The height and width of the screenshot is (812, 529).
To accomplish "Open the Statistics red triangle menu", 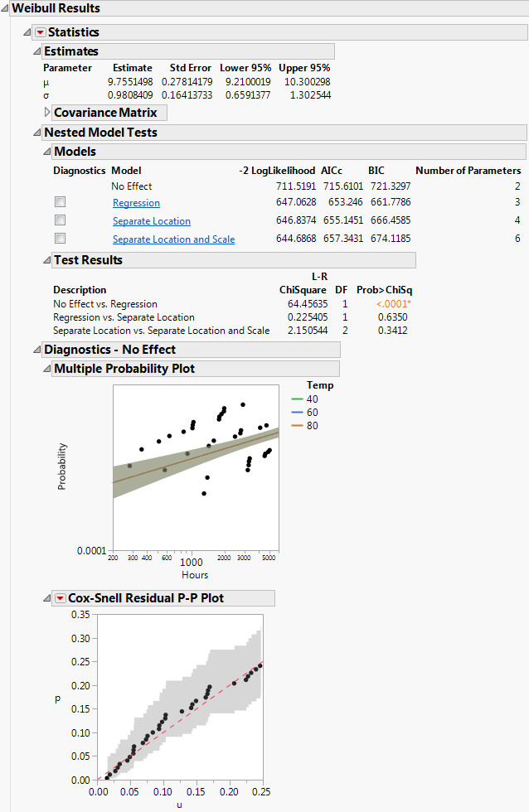I will (40, 32).
